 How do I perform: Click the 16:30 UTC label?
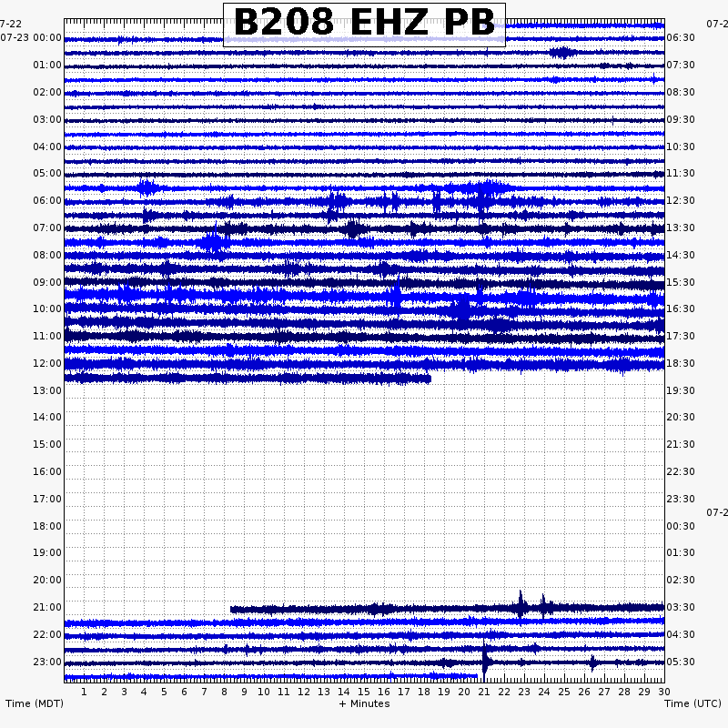[x=681, y=308]
